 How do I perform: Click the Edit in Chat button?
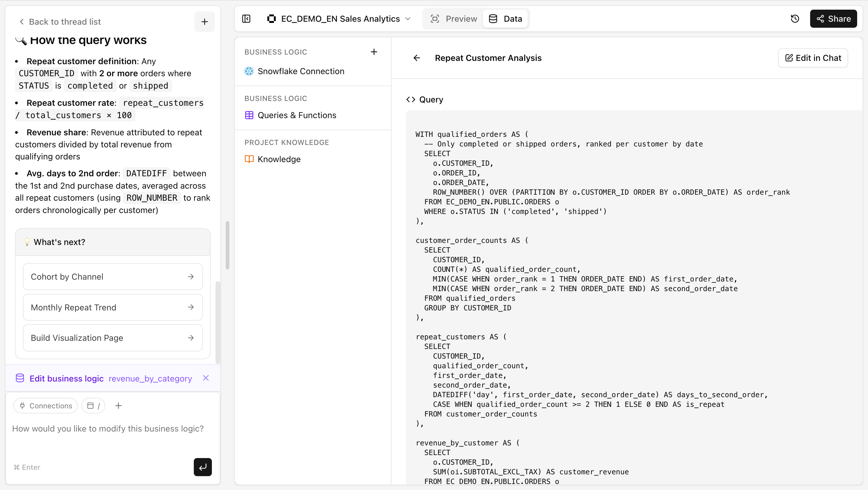813,58
